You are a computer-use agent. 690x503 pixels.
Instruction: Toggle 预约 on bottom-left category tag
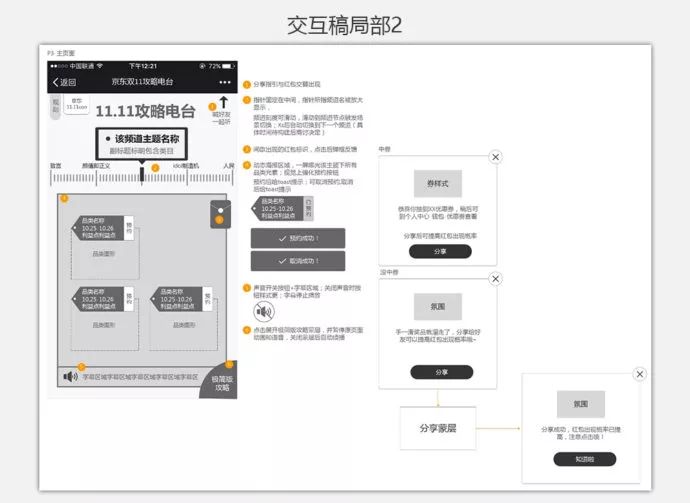coord(128,299)
